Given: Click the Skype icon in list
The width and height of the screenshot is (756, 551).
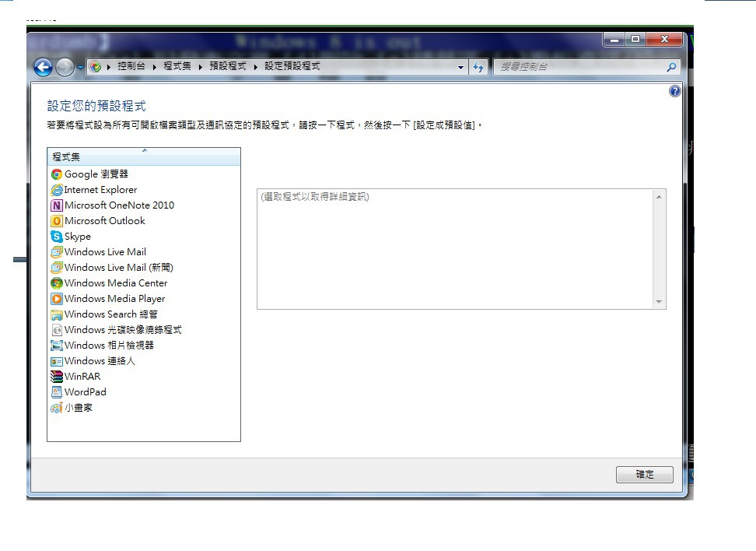Looking at the screenshot, I should pos(57,237).
